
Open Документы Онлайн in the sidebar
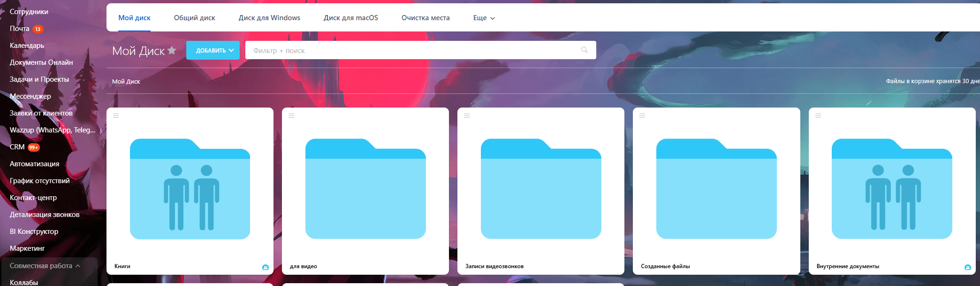pos(41,62)
